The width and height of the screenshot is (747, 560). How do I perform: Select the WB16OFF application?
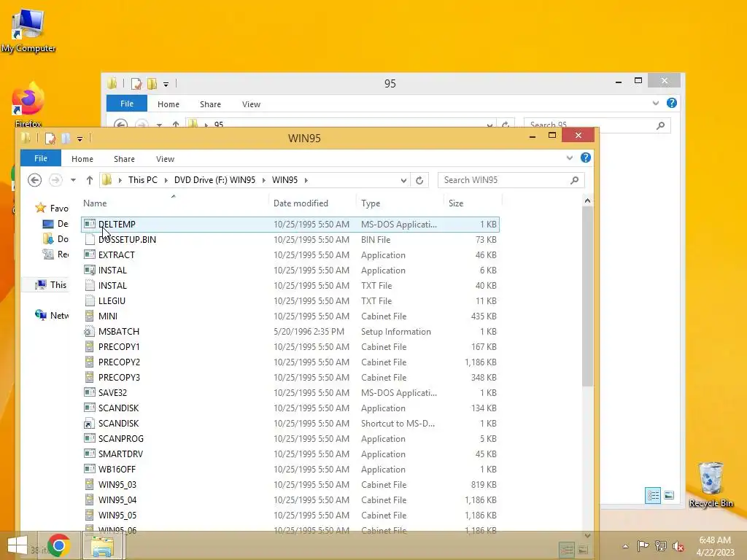coord(290,469)
